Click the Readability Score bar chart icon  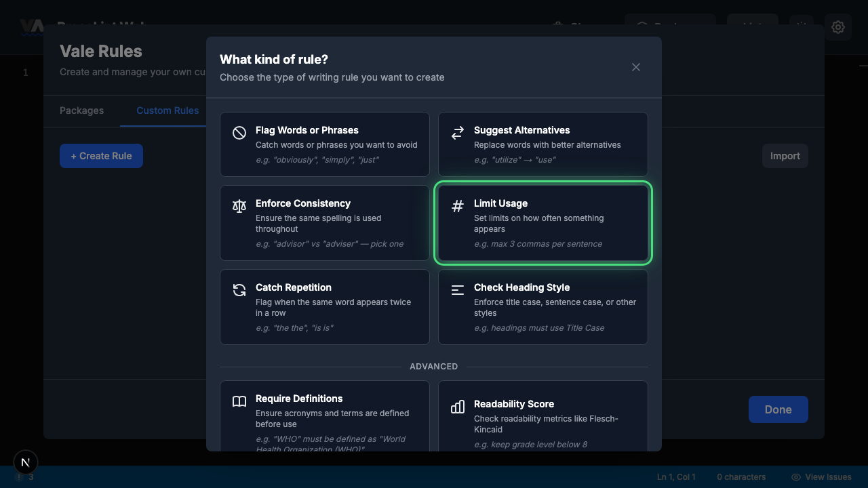458,407
